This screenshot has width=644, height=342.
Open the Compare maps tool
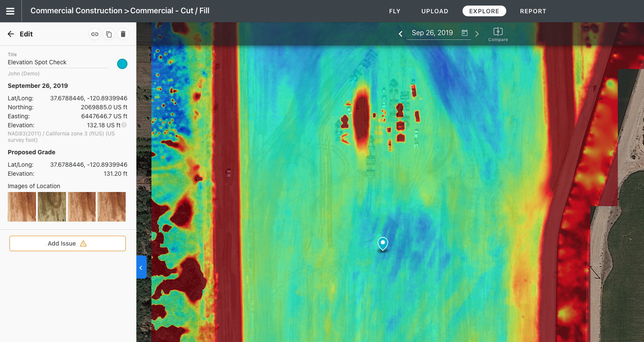tap(498, 34)
